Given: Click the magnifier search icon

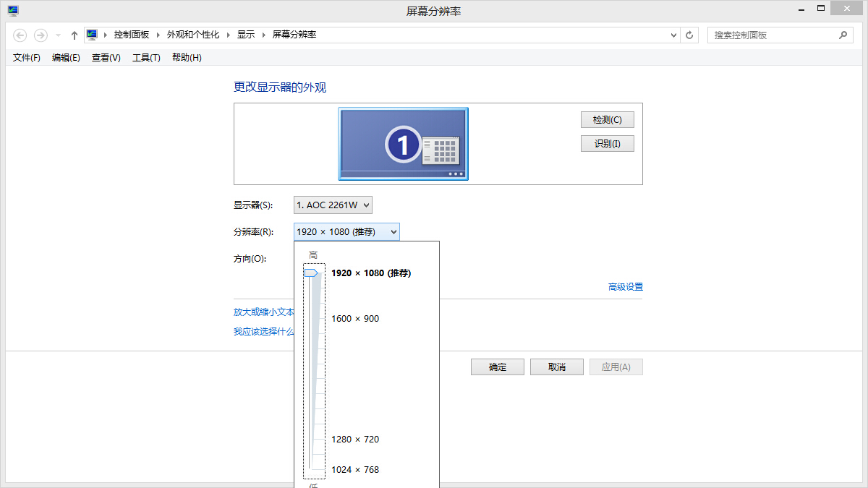Looking at the screenshot, I should [843, 35].
